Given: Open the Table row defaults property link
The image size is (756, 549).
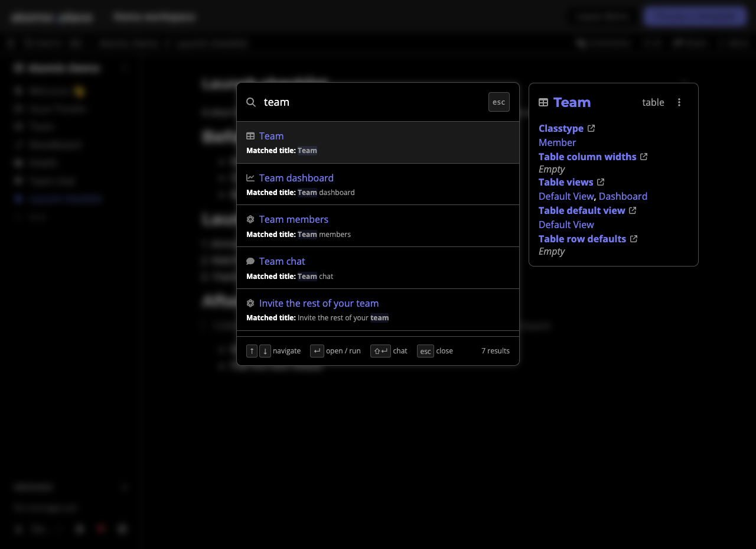Looking at the screenshot, I should tap(582, 239).
